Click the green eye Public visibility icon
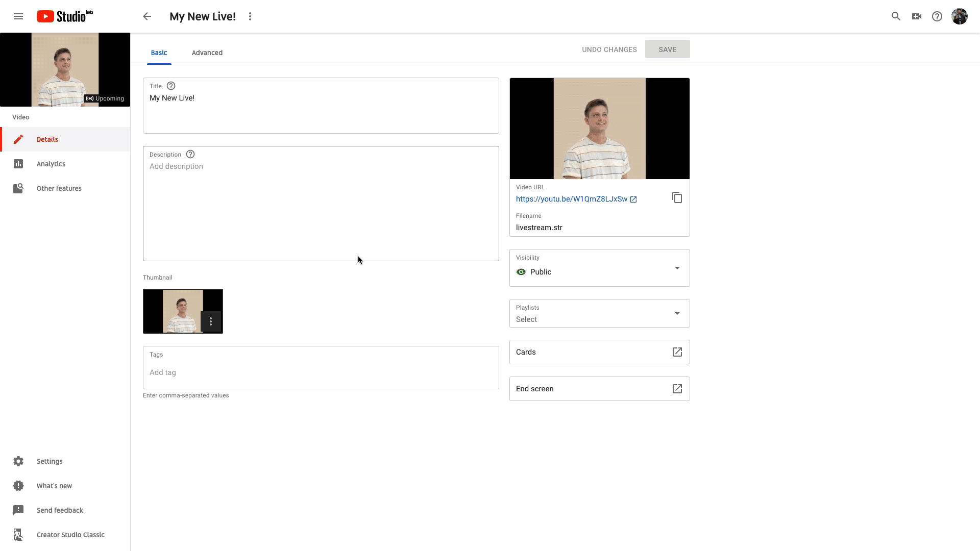Viewport: 980px width, 551px height. tap(521, 272)
